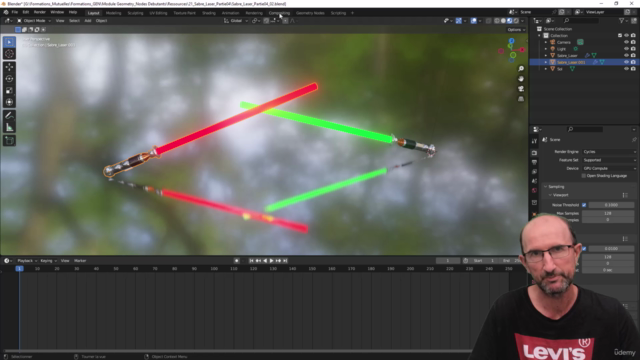Disable Sabre_Laser in renders

coord(633,56)
